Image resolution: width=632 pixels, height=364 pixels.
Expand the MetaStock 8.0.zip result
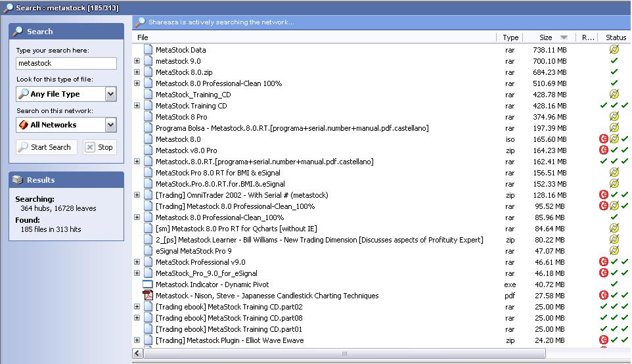pyautogui.click(x=137, y=72)
